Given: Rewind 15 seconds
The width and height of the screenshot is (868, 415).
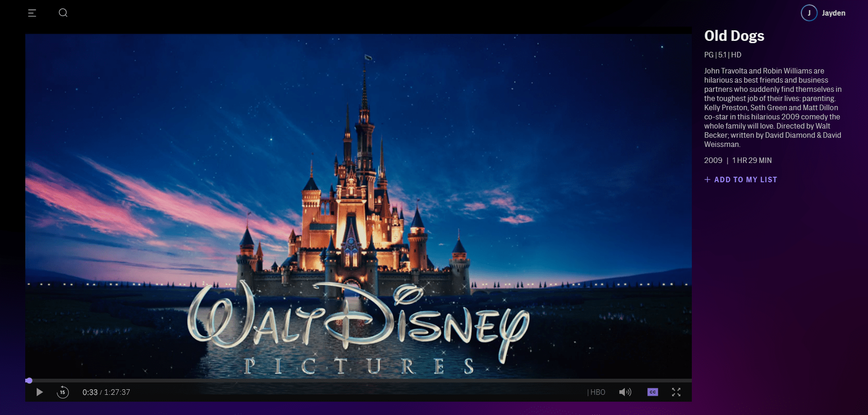Looking at the screenshot, I should 63,392.
